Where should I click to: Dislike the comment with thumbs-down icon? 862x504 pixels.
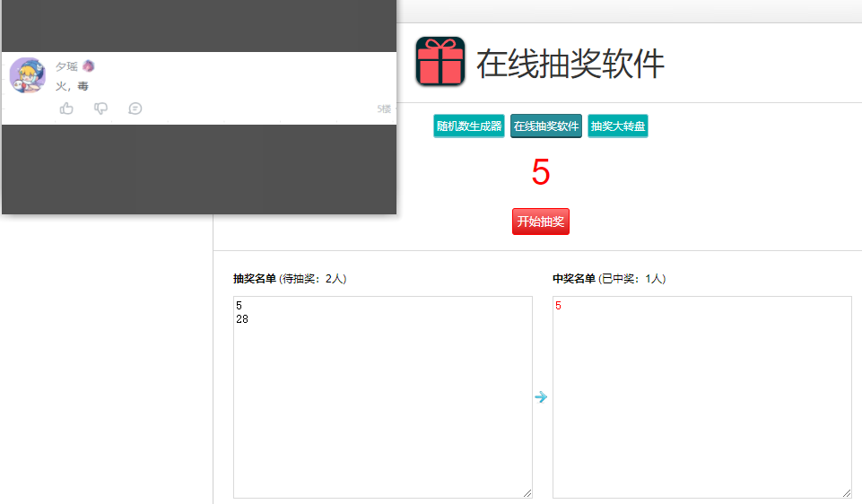pyautogui.click(x=100, y=109)
